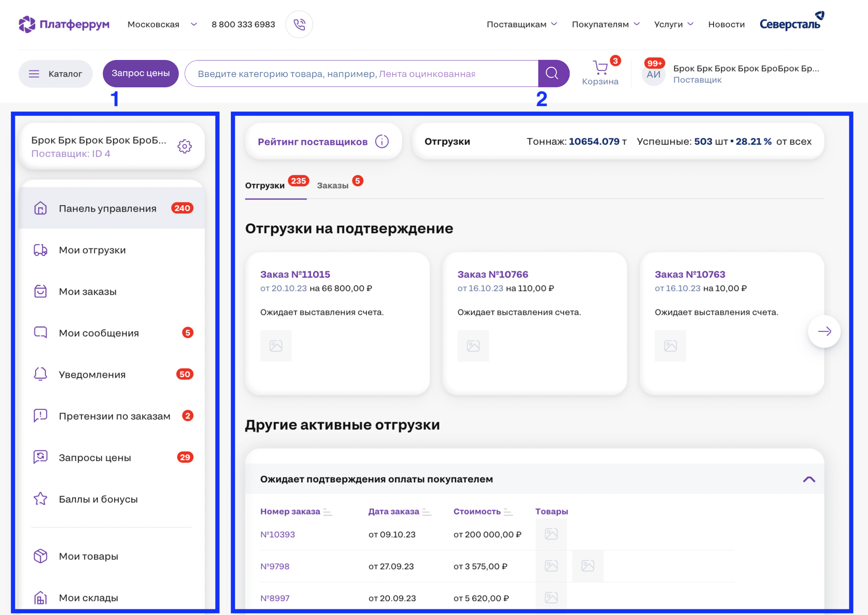Click the phone call icon
Image resolution: width=868 pixels, height=615 pixels.
tap(299, 24)
